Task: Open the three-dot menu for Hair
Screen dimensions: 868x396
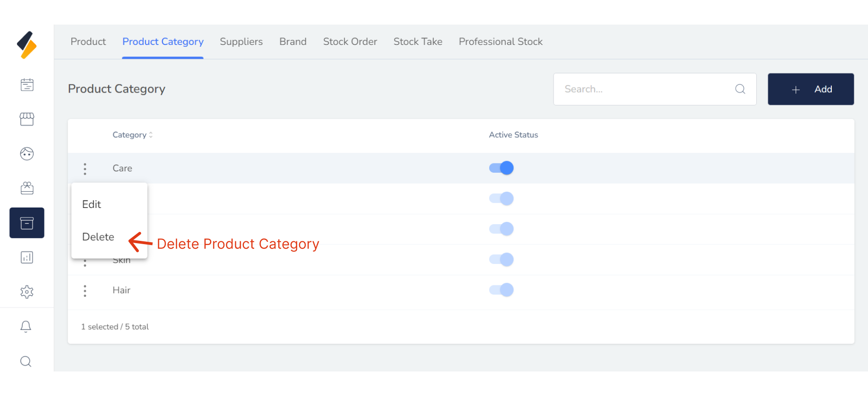Action: tap(85, 291)
